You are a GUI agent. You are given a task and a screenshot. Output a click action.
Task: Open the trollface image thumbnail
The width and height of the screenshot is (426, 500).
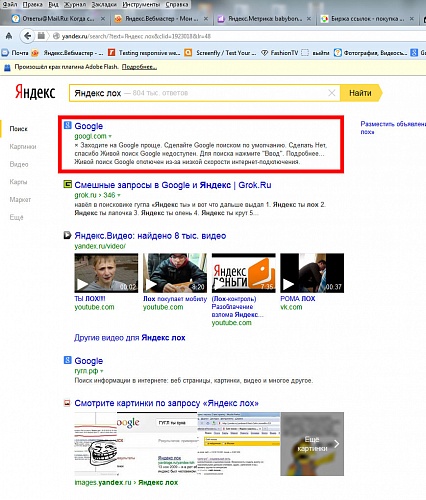coord(96,444)
